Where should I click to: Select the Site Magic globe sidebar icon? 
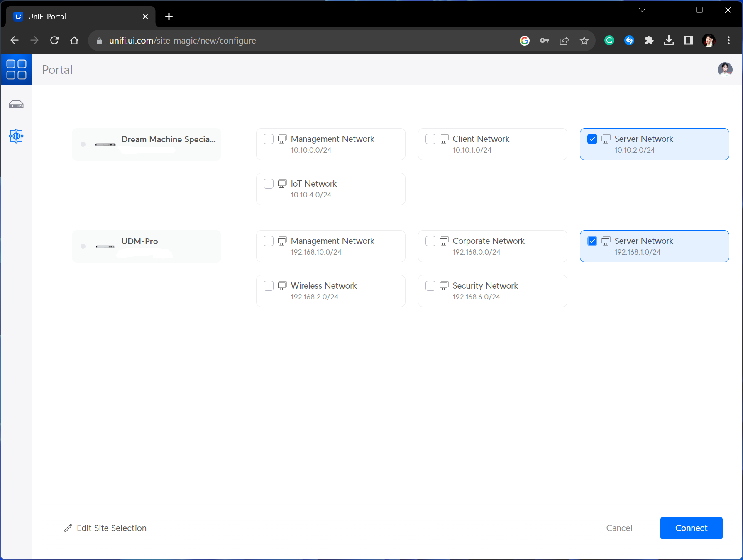[x=16, y=136]
